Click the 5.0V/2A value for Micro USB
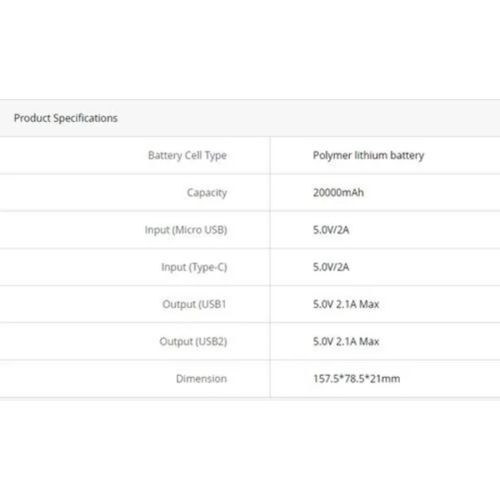This screenshot has height=500, width=500. 331,230
